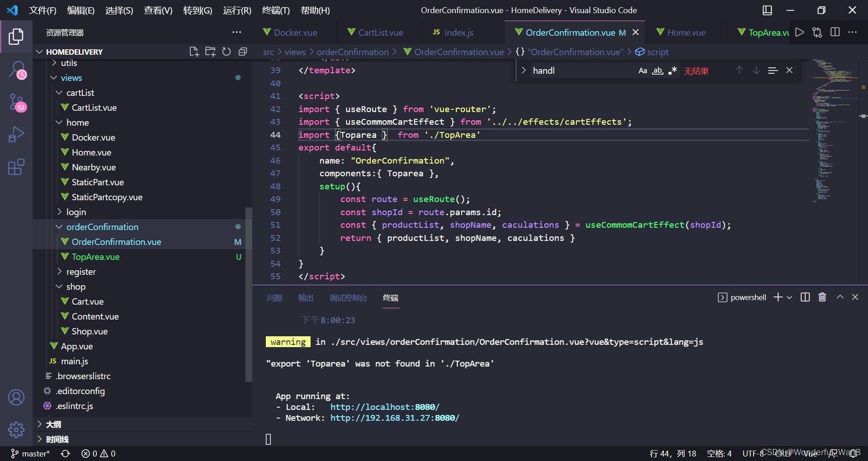The width and height of the screenshot is (868, 461).
Task: Switch to the 问题 panel tab
Action: (x=274, y=298)
